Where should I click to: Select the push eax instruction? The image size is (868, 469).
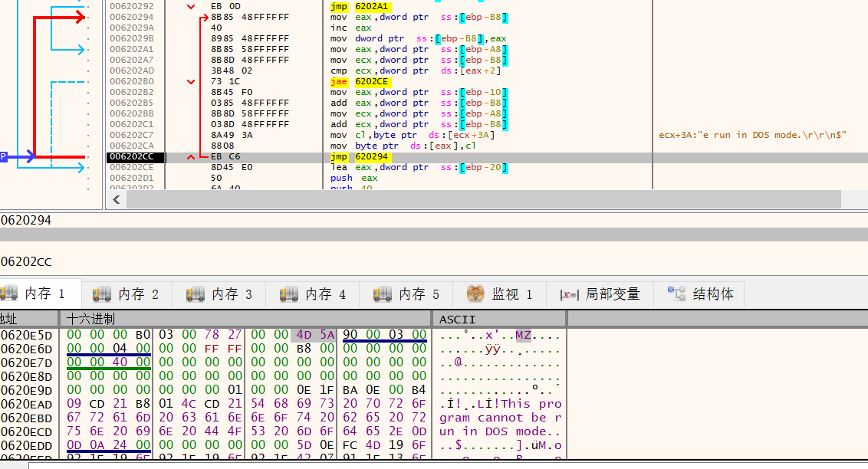(353, 178)
